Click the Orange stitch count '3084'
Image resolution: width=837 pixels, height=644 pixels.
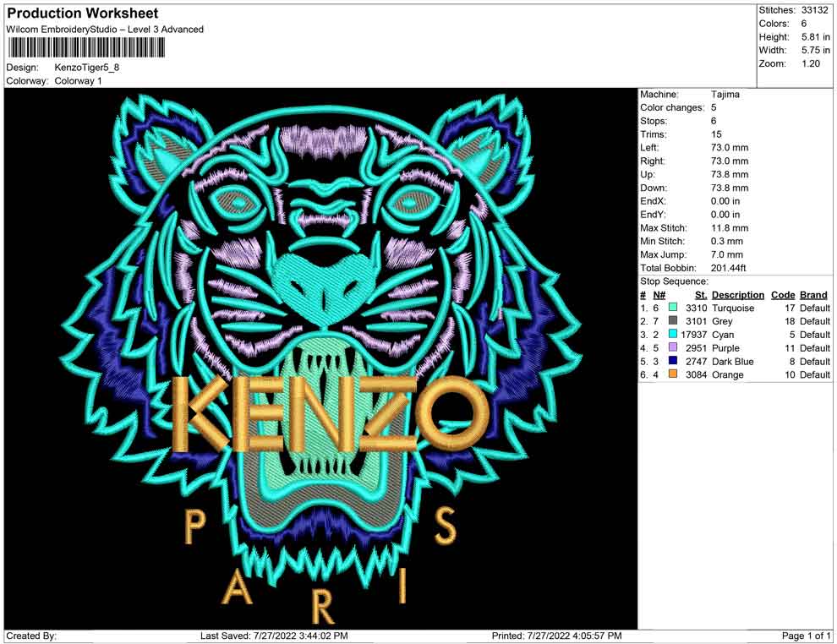696,374
